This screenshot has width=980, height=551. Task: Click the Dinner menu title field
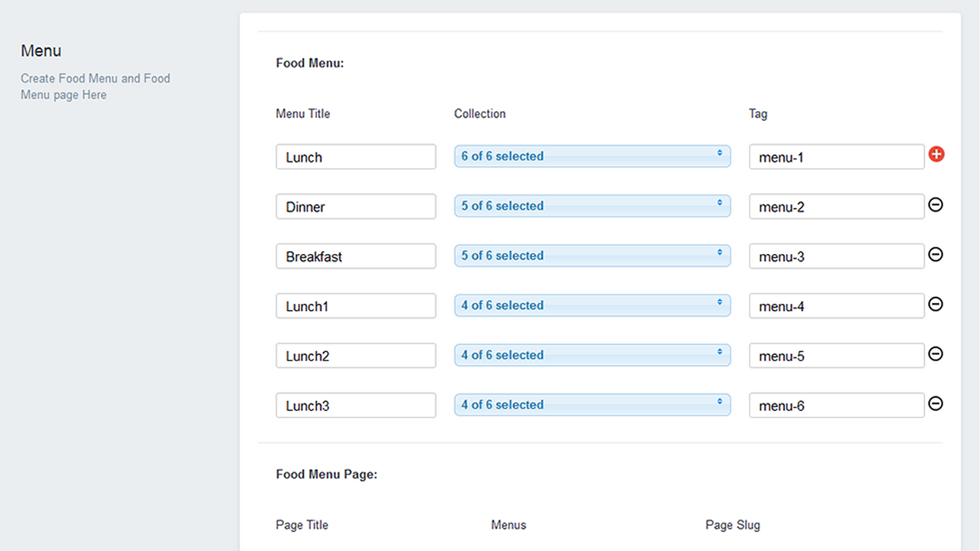coord(355,206)
